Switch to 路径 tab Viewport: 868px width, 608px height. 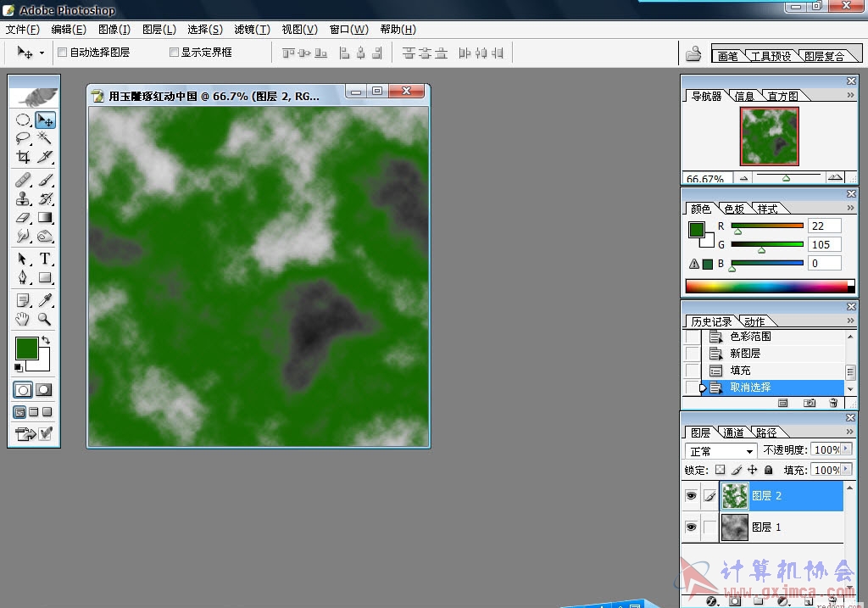[x=766, y=432]
